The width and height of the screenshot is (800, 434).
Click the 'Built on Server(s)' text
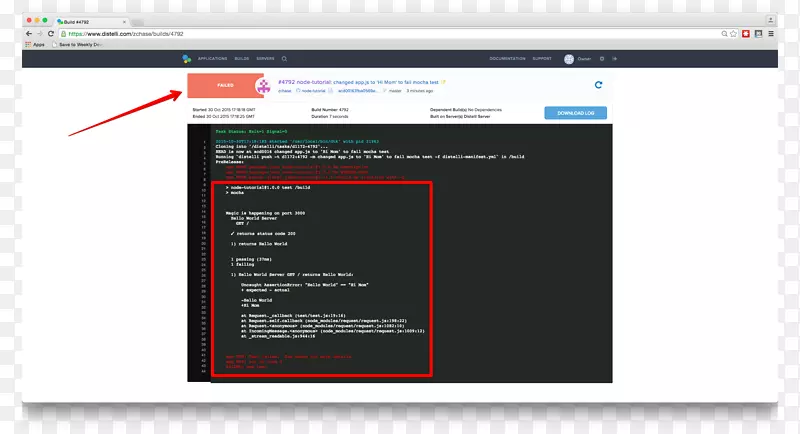click(460, 116)
